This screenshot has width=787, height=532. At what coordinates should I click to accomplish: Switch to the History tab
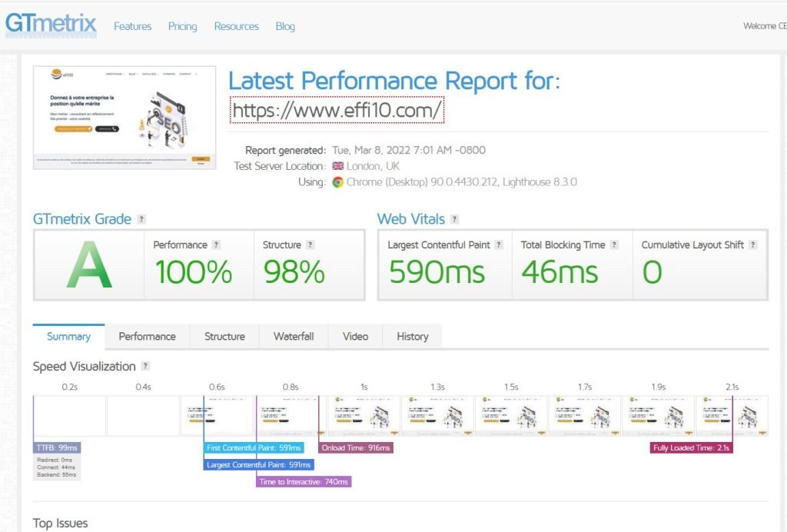click(412, 337)
